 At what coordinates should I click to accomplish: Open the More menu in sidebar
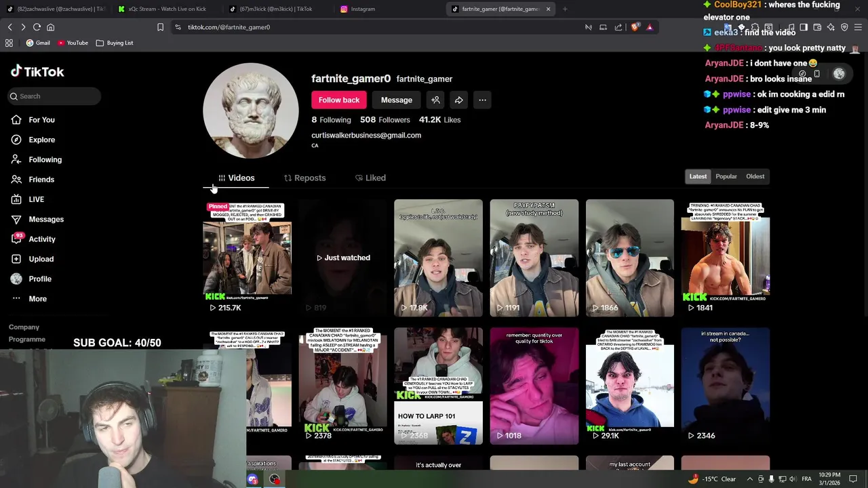pyautogui.click(x=37, y=299)
